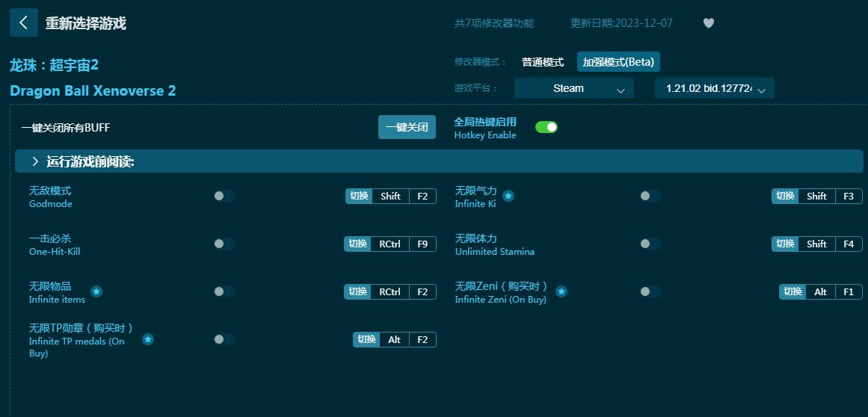Click 切换 button for Unlimited Stamina hotkey
Viewport: 868px width, 417px height.
[785, 244]
